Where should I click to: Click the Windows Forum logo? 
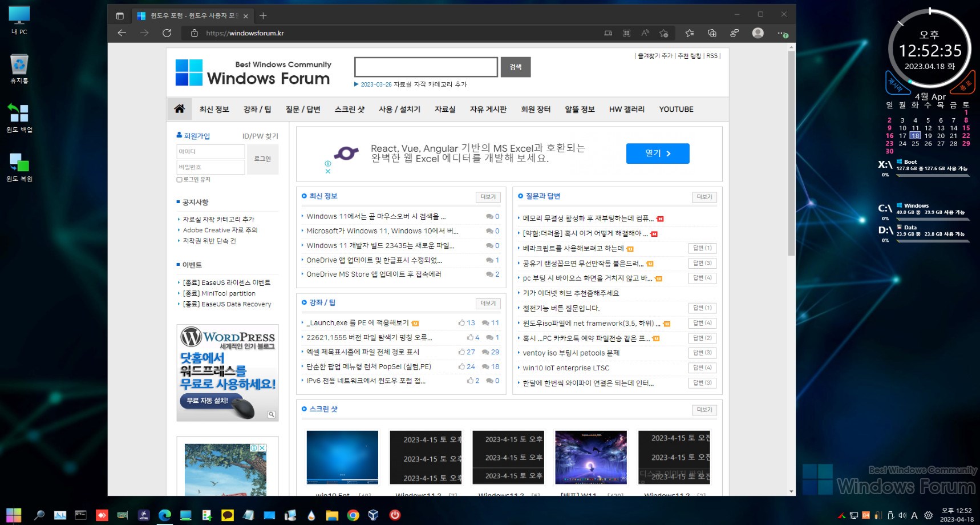point(253,72)
